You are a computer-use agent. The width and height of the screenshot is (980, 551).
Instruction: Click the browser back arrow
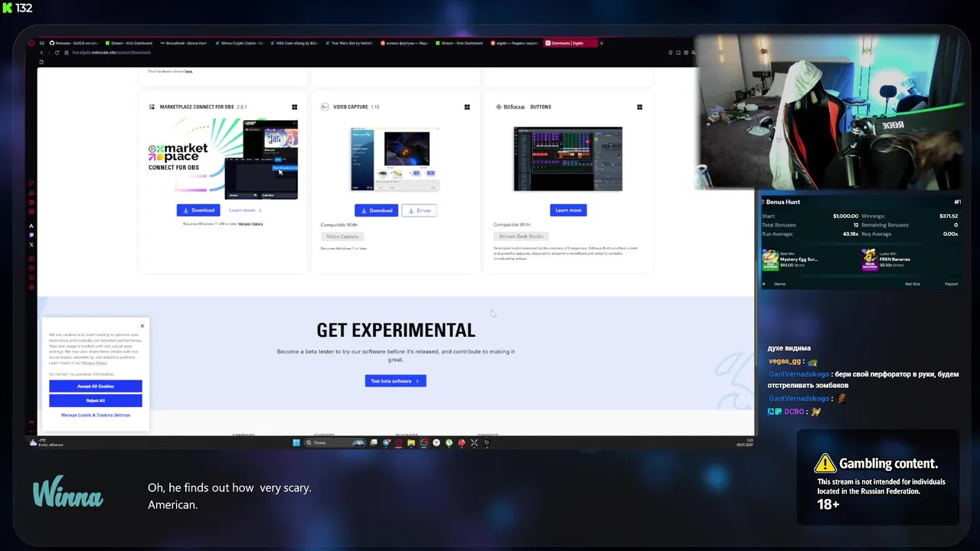tap(42, 53)
